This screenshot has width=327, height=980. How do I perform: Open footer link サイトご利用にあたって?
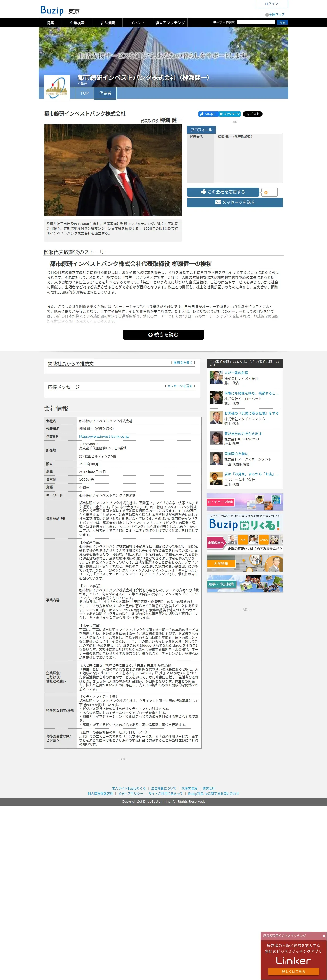click(x=166, y=794)
